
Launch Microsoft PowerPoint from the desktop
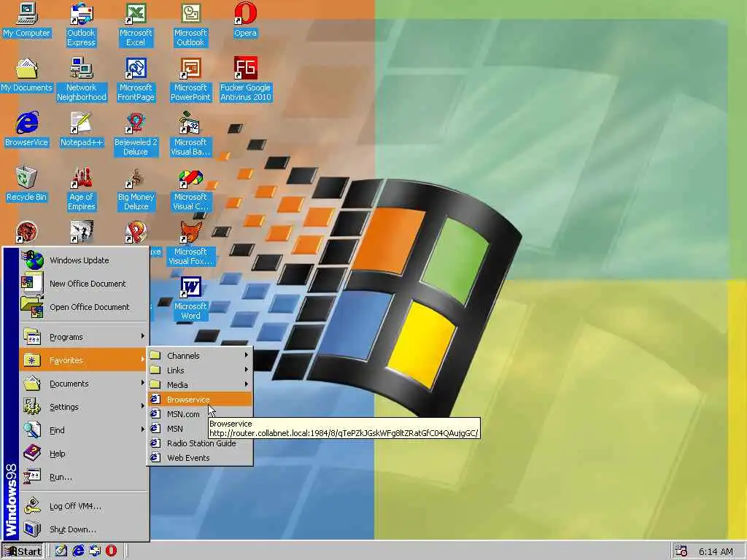coord(190,79)
